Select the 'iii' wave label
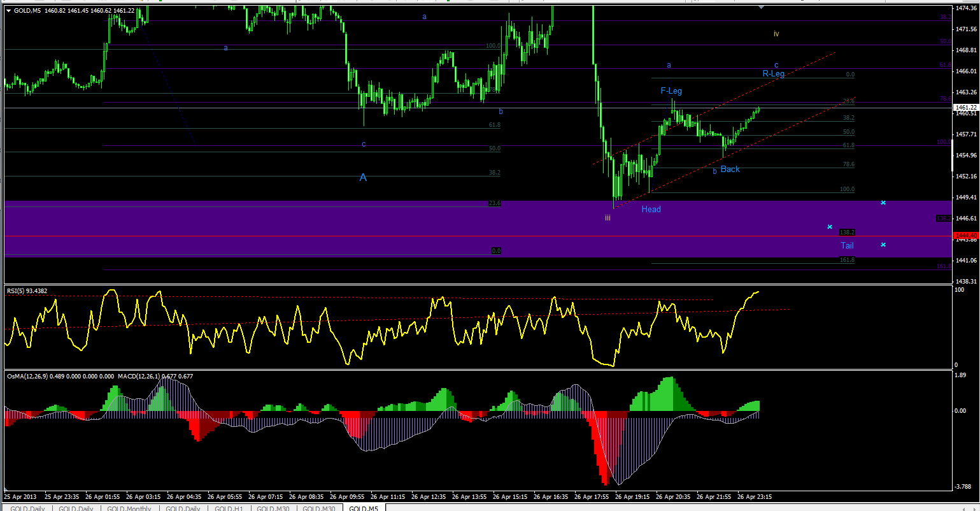 coord(607,218)
